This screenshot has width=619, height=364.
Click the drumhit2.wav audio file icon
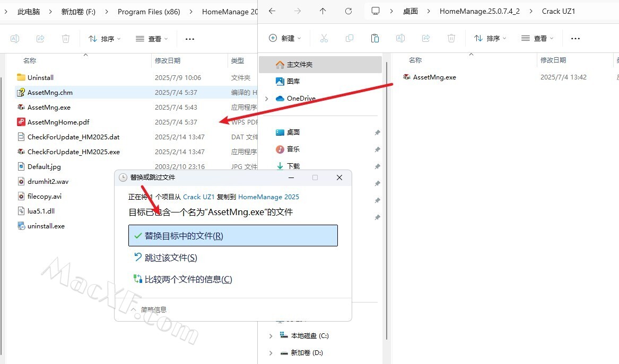(21, 181)
